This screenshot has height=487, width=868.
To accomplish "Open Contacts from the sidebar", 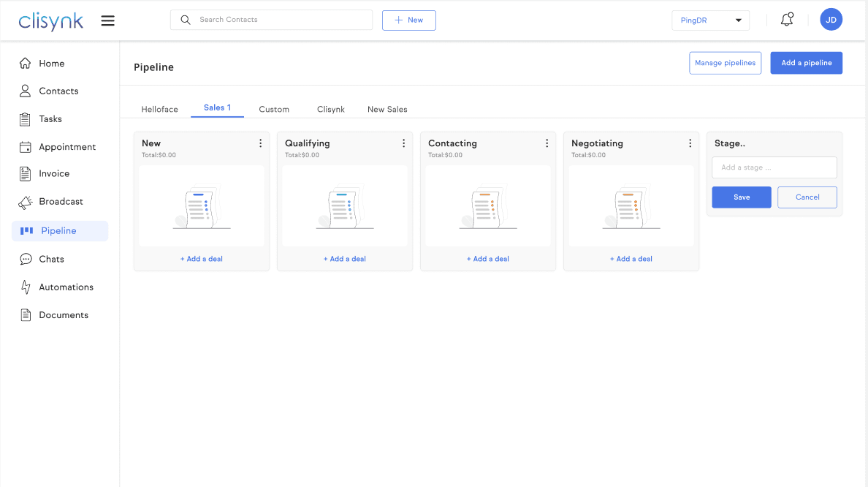I will pos(58,91).
